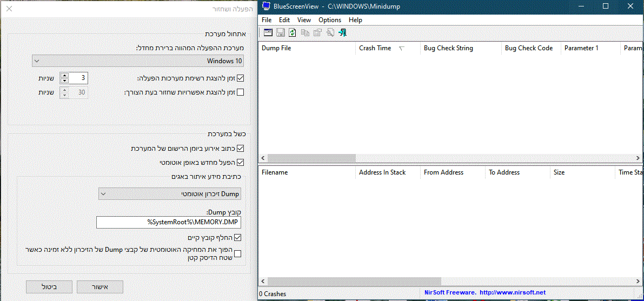Expand the Dump זיכרון אוטומטי dropdown

click(170, 194)
